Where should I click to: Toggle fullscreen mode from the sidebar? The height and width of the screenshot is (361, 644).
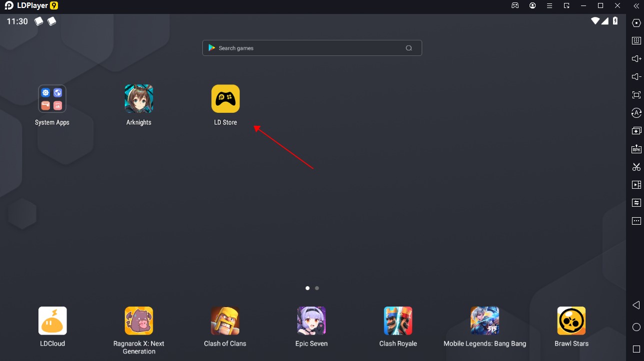point(637,95)
